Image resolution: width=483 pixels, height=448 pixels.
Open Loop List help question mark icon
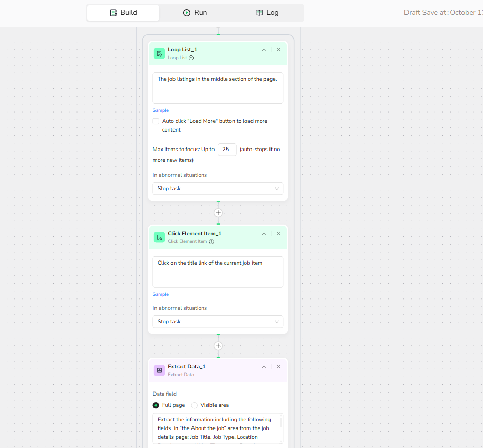(x=191, y=58)
